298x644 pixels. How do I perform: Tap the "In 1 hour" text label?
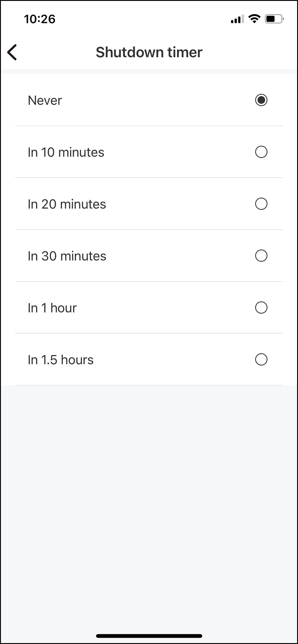52,308
